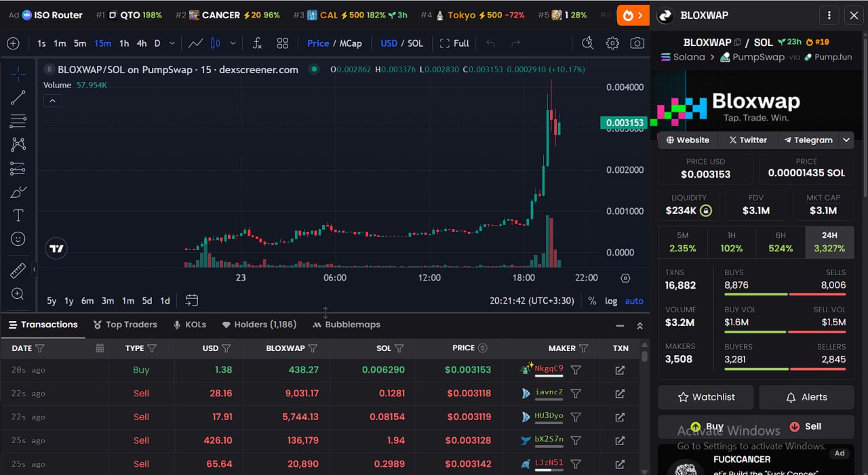Viewport: 868px width, 475px height.
Task: Open price Alerts
Action: point(806,397)
